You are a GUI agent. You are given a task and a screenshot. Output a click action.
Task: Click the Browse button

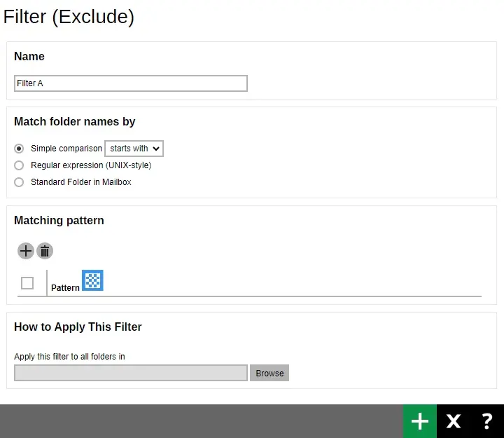point(269,373)
